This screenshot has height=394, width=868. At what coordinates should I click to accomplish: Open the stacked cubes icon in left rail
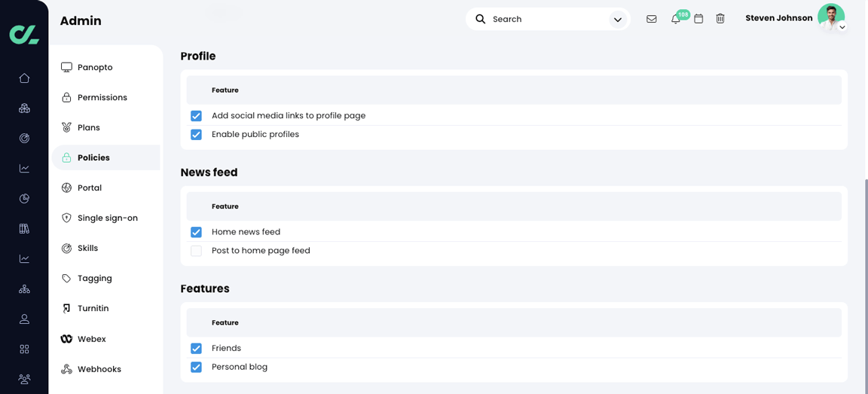pos(24,108)
